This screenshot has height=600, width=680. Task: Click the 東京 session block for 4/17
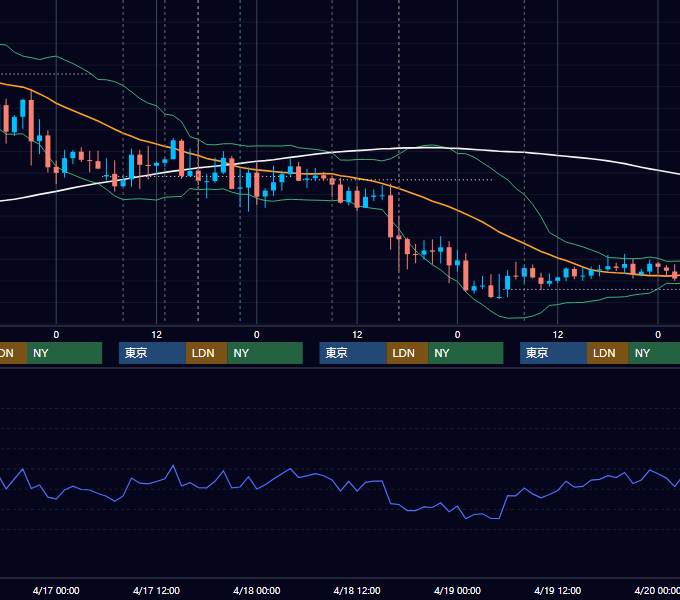152,353
